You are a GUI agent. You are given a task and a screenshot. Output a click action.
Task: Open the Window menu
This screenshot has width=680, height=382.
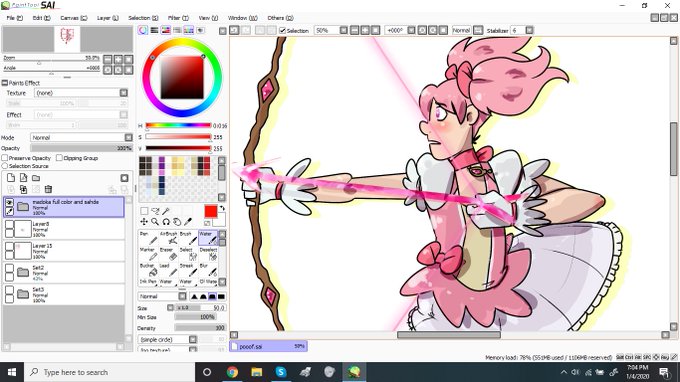pyautogui.click(x=242, y=18)
